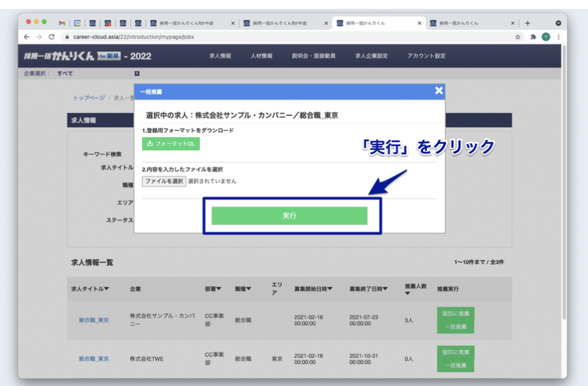
Task: Open 求人情報 in navigation bar
Action: coord(220,56)
